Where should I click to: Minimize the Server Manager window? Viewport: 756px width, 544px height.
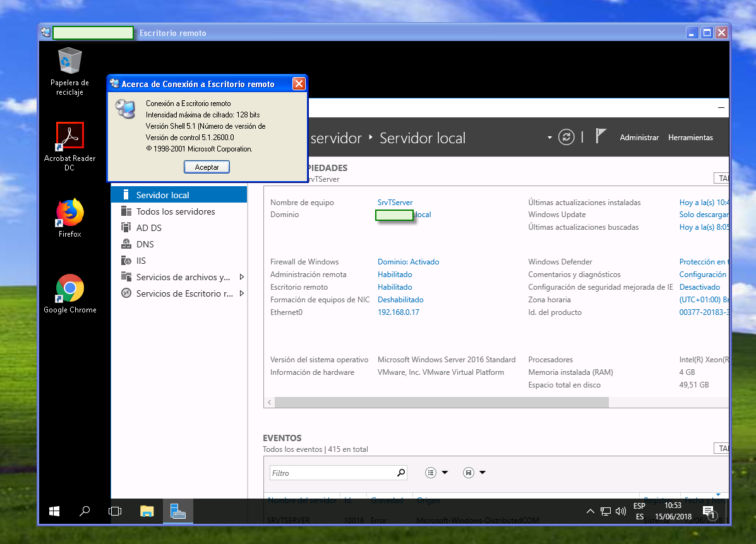[721, 107]
